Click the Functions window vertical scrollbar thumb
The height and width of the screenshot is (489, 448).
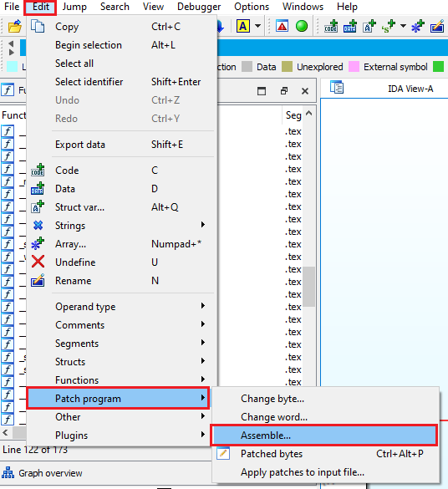click(308, 287)
